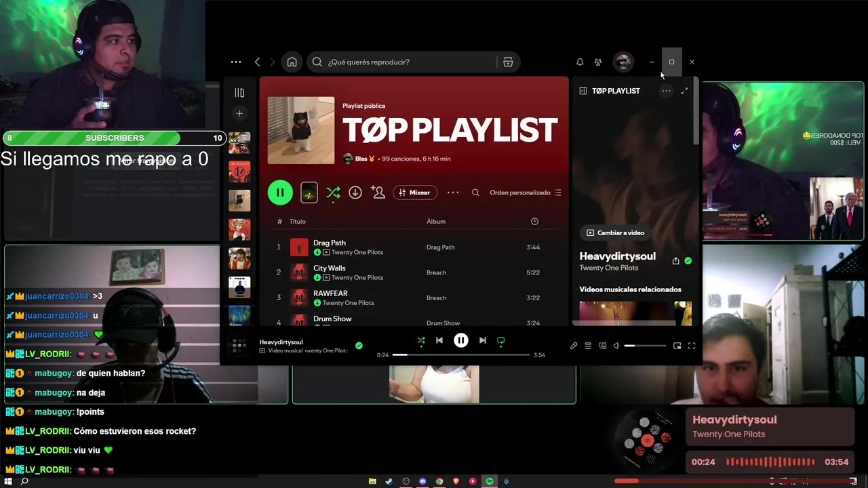
Task: Open Twenty One Pilots link under Drag Path
Action: (x=357, y=252)
